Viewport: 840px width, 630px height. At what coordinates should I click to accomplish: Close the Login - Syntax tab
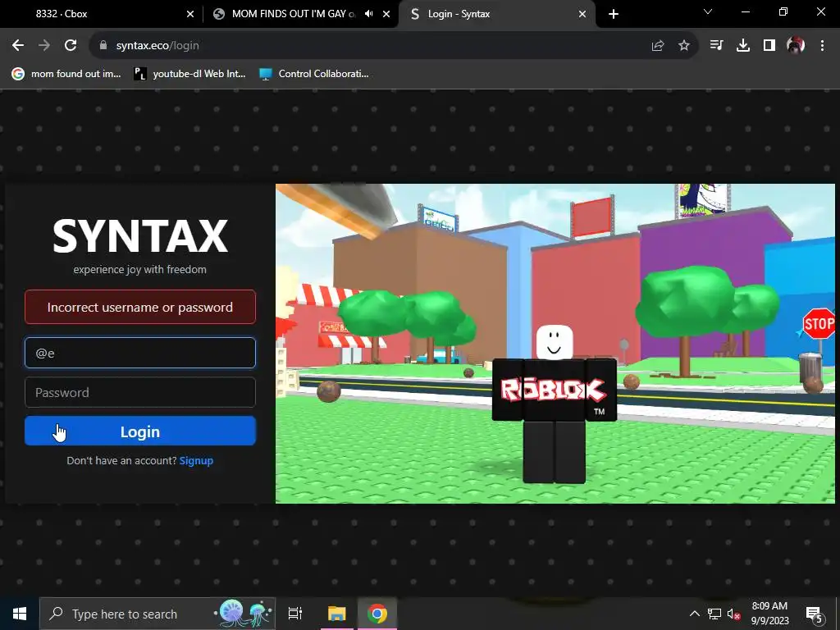click(x=582, y=14)
